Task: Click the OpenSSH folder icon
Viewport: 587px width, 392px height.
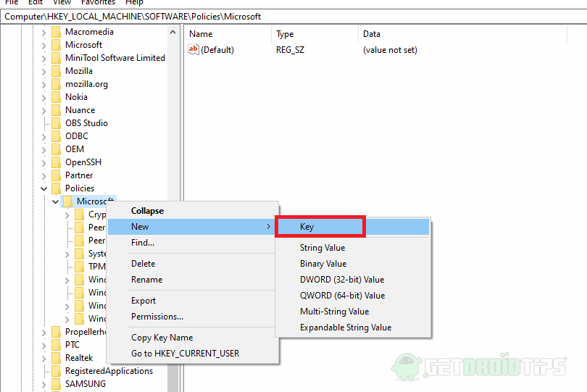Action: point(55,162)
